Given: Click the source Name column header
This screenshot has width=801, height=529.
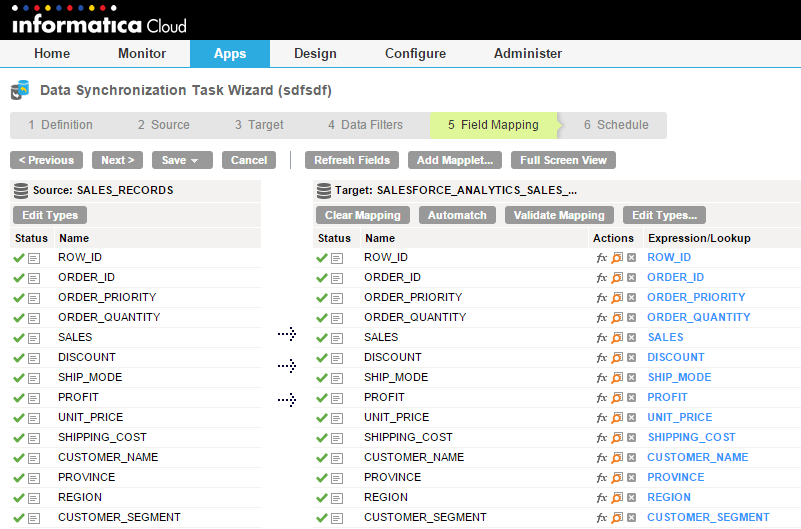Looking at the screenshot, I should pos(74,238).
